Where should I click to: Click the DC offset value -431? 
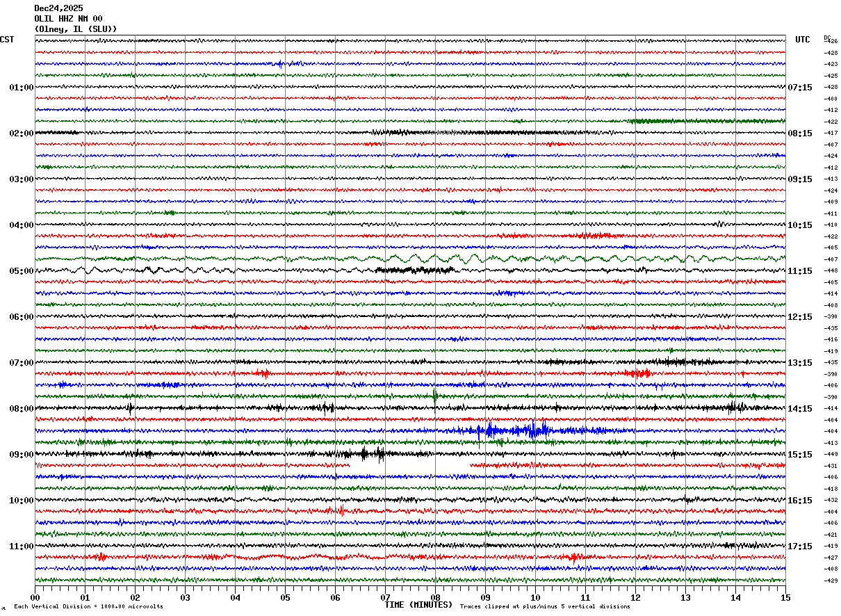pyautogui.click(x=831, y=466)
